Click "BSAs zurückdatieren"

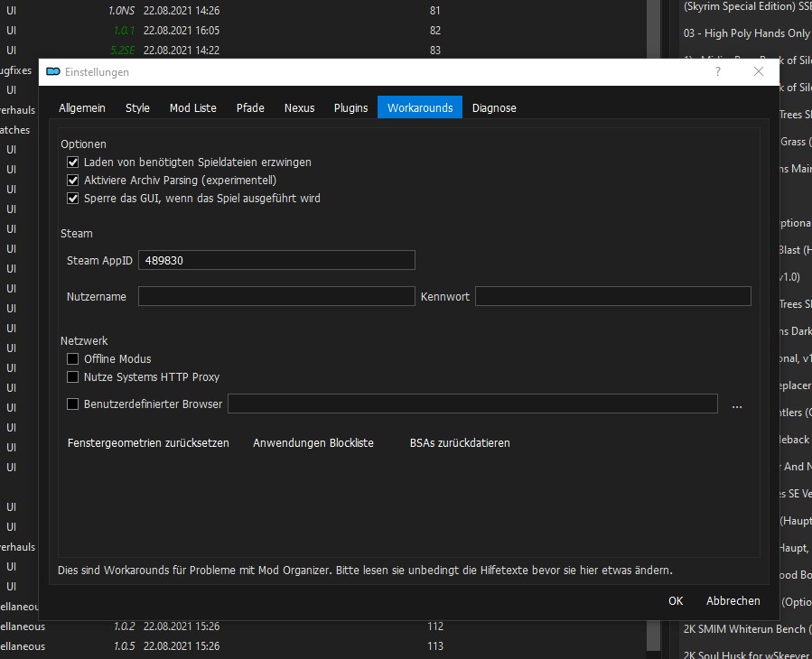pyautogui.click(x=461, y=443)
